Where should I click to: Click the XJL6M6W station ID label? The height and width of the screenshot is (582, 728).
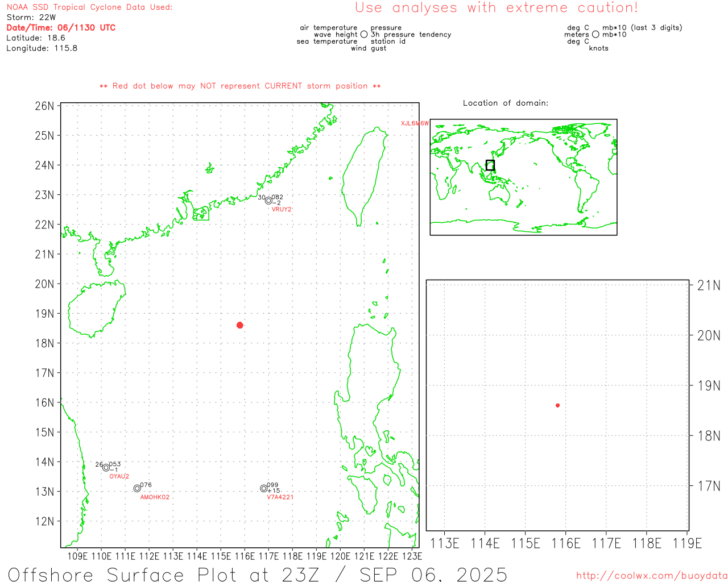pyautogui.click(x=415, y=123)
